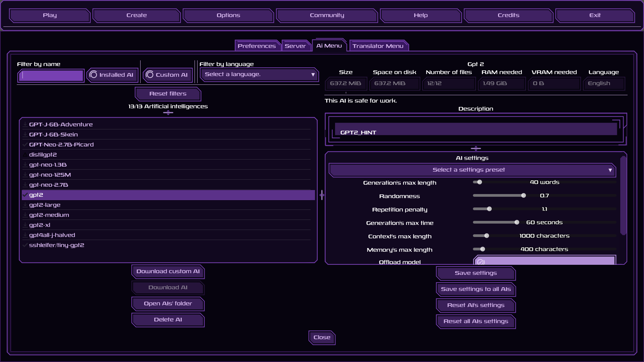The image size is (644, 362).
Task: Click the AI settings vertical scrollbar
Action: coord(623,195)
